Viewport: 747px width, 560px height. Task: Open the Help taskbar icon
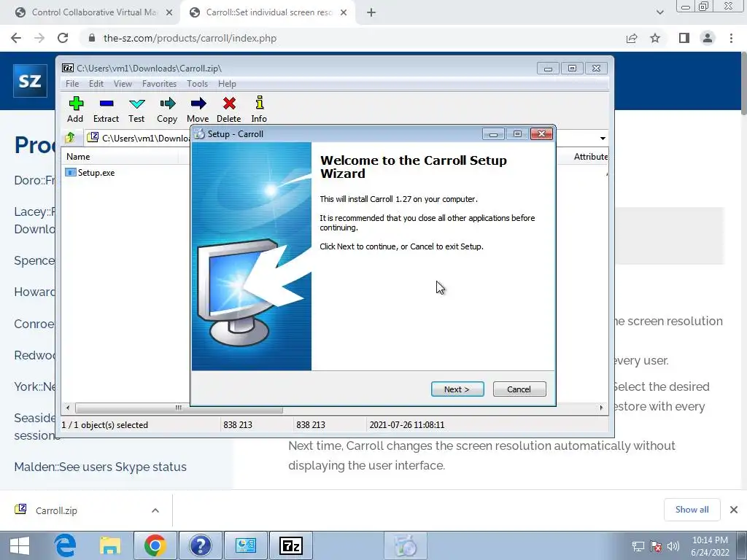click(x=201, y=545)
